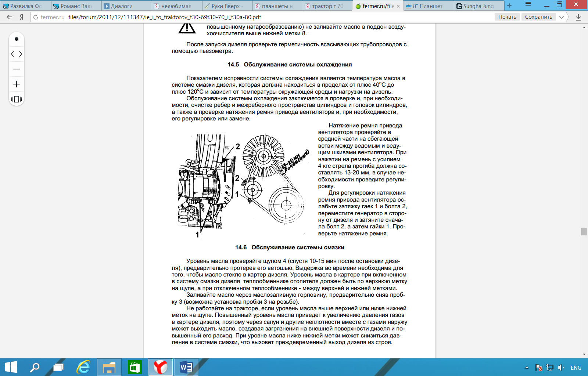The height and width of the screenshot is (376, 588).
Task: Click the vertical scrollbar thumb
Action: tap(584, 231)
